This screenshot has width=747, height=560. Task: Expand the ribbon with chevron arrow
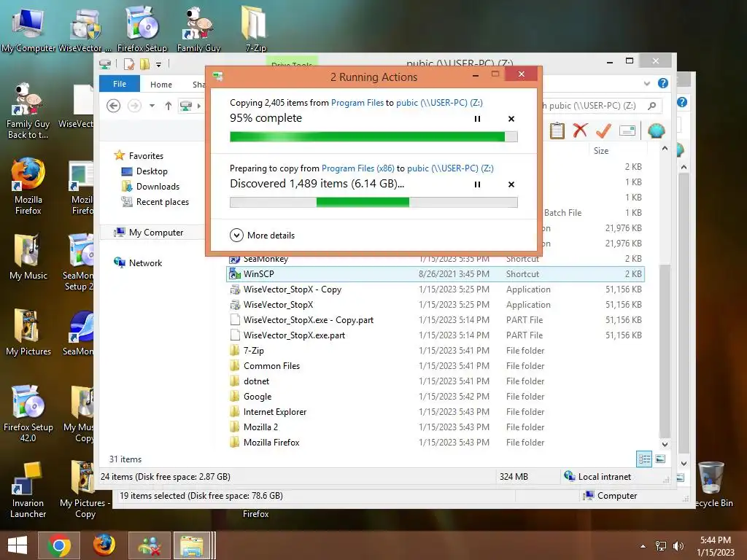pyautogui.click(x=646, y=84)
